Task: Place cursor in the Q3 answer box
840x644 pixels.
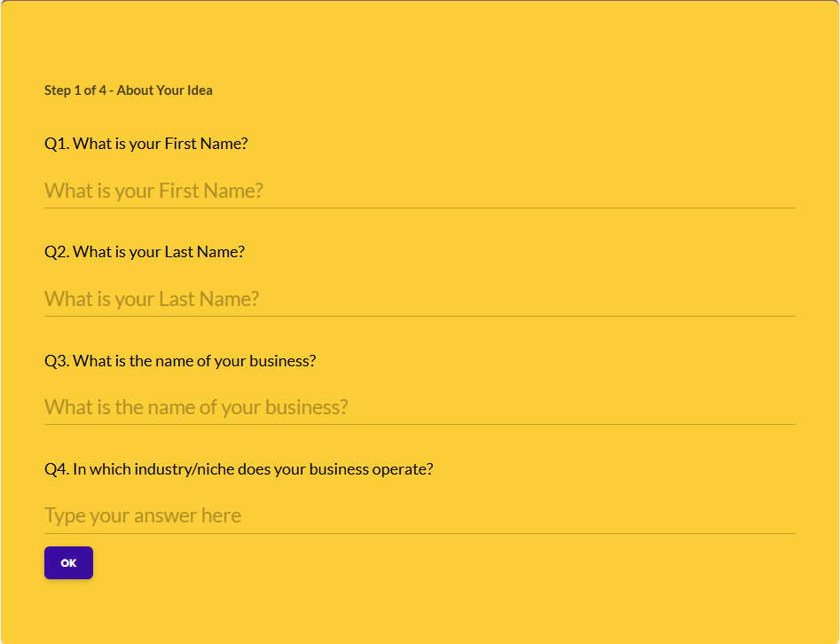Action: pyautogui.click(x=532, y=407)
